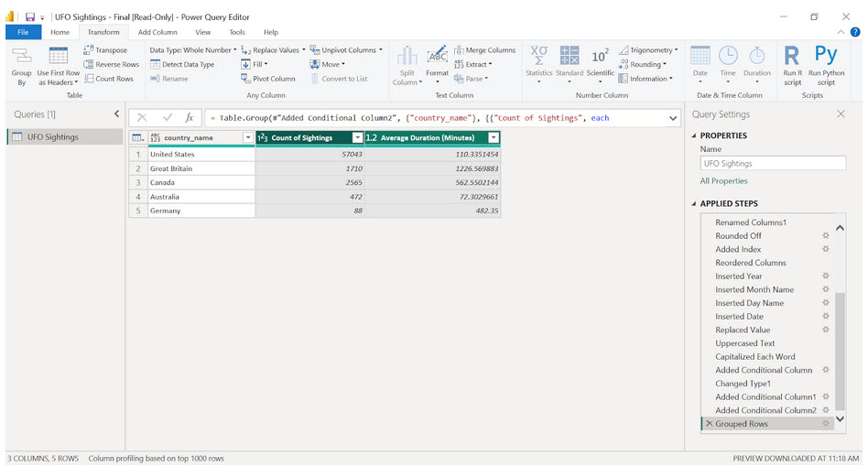
Task: Click the Run R script icon
Action: (792, 55)
